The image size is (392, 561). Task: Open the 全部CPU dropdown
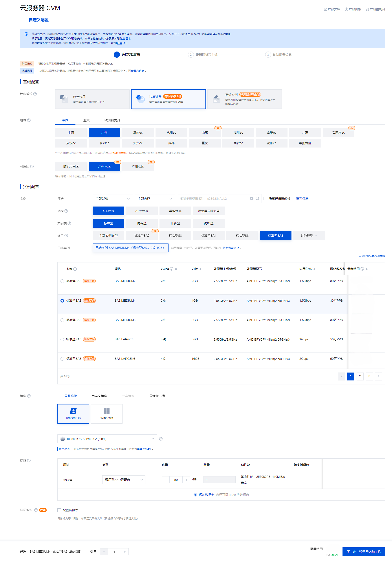(113, 199)
